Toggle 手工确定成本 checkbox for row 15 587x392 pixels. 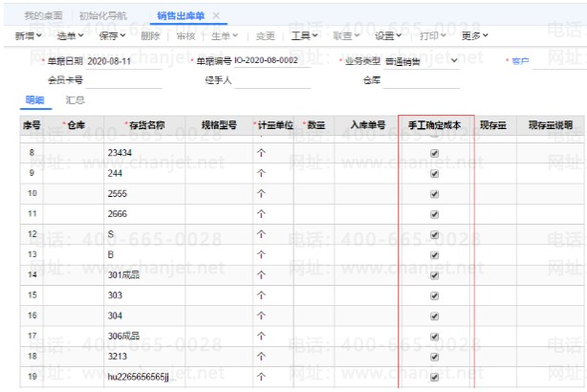(435, 296)
